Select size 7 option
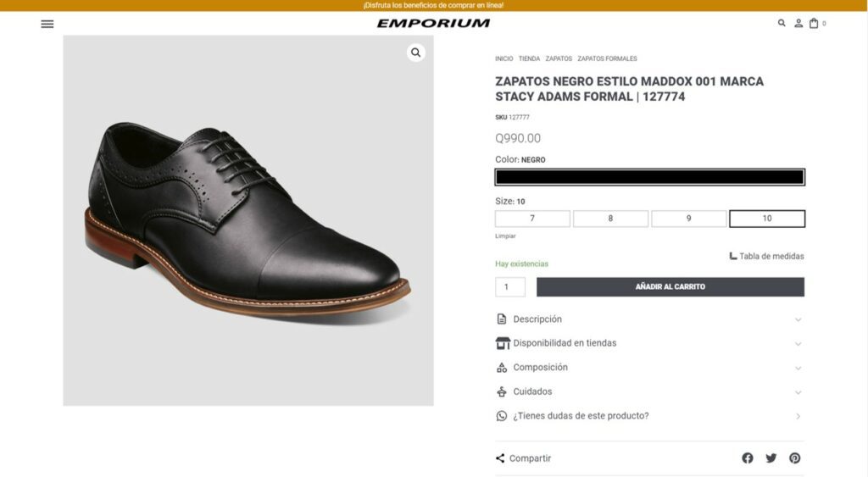 pos(532,219)
